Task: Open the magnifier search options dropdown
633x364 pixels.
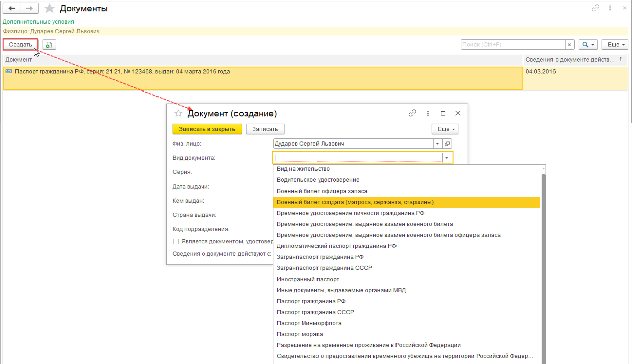Action: pos(587,45)
